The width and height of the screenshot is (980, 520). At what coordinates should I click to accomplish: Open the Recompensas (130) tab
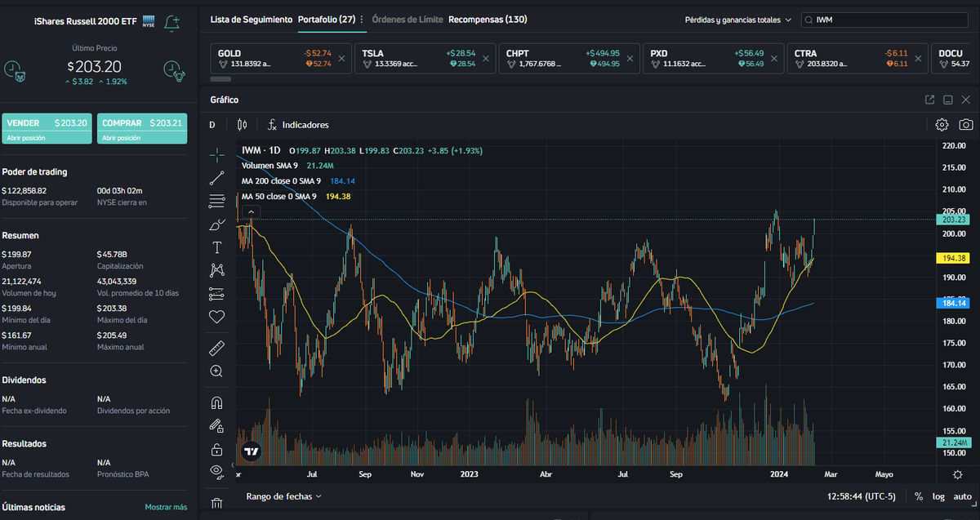point(488,19)
